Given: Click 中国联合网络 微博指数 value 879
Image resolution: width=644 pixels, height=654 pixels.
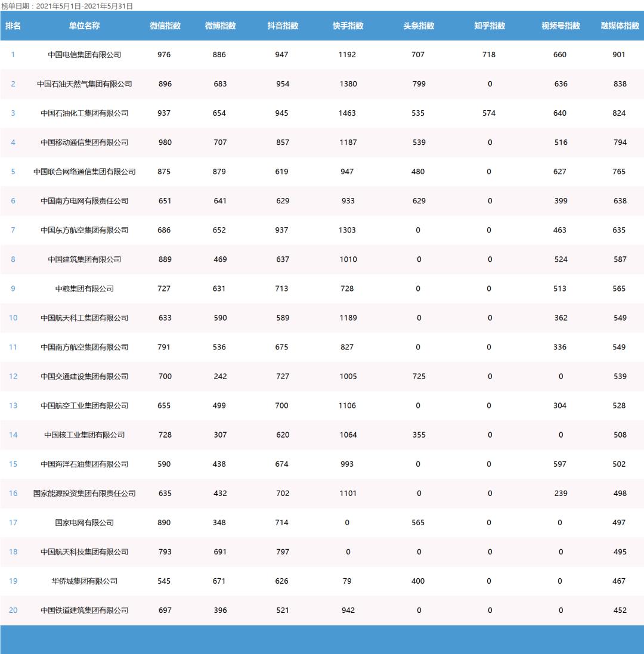Looking at the screenshot, I should 219,172.
